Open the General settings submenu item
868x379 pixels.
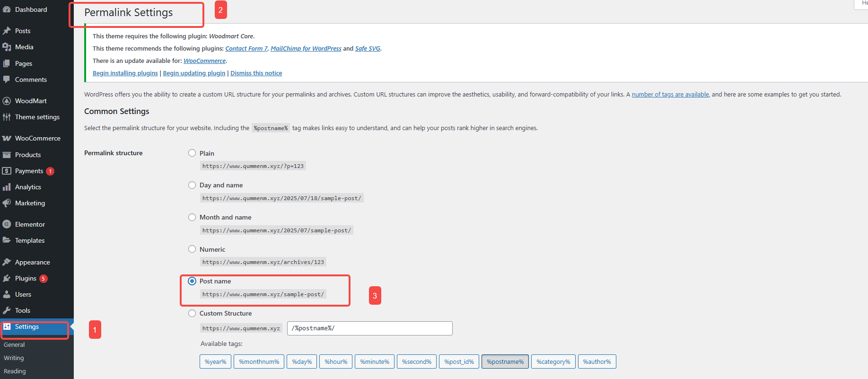click(14, 345)
